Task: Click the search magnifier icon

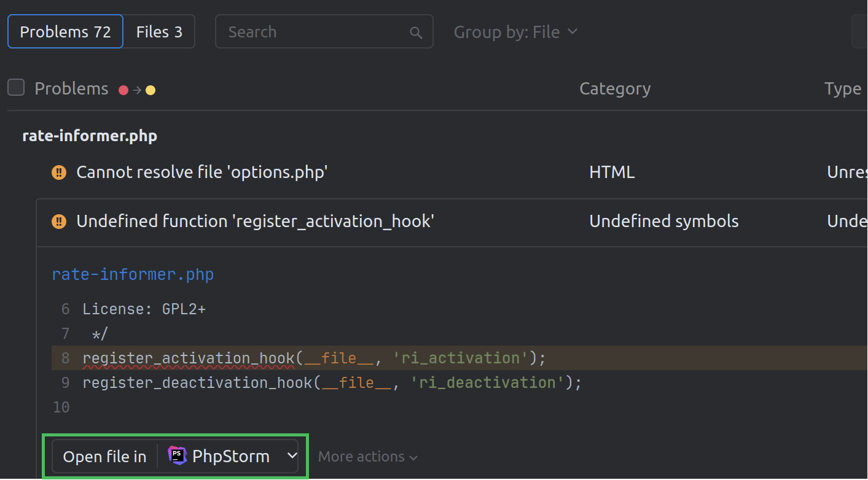Action: [416, 31]
